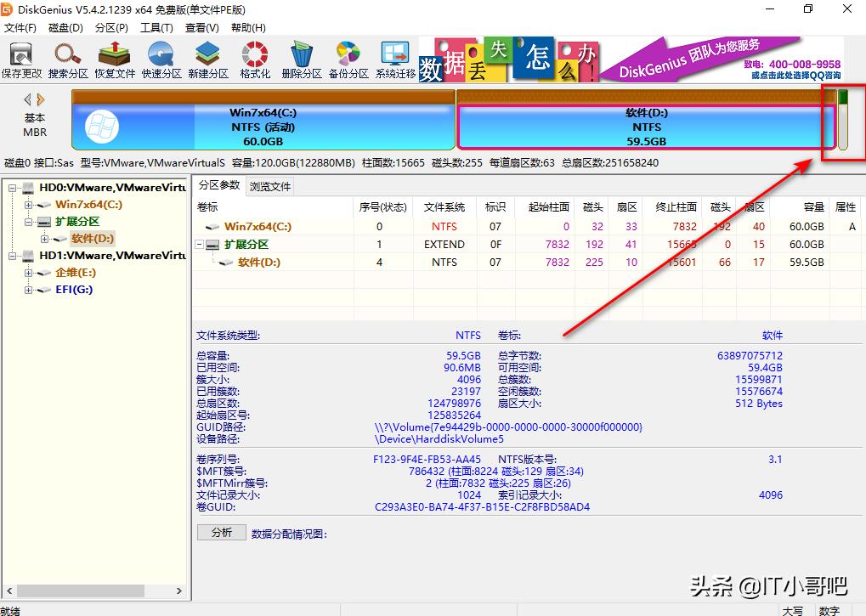Launch 快速分区 (Quick Partition)
This screenshot has height=616, width=866.
click(161, 59)
